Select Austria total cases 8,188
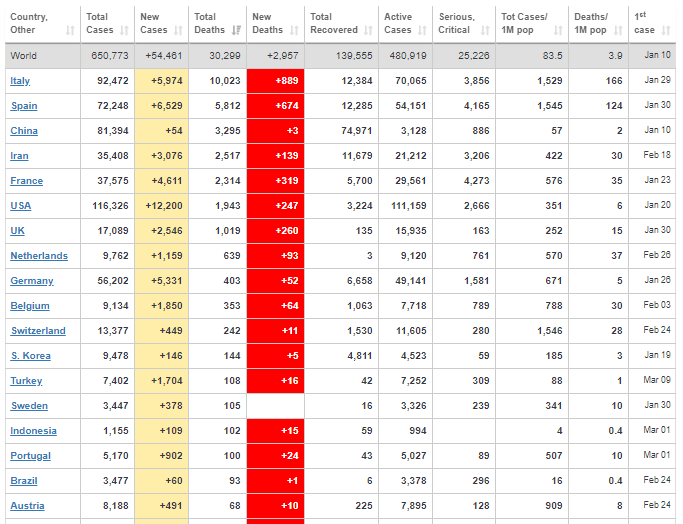Screen dimensions: 683x524 point(115,506)
